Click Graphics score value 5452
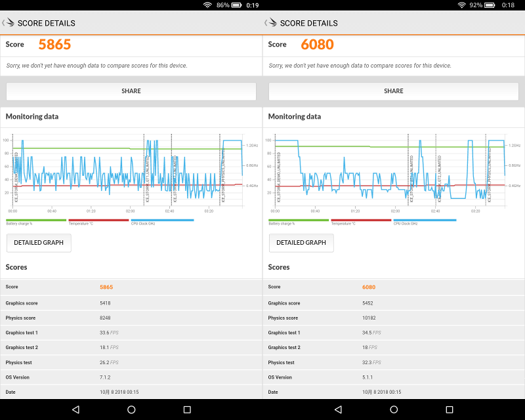Screen dimensions: 525x420 pos(367,303)
